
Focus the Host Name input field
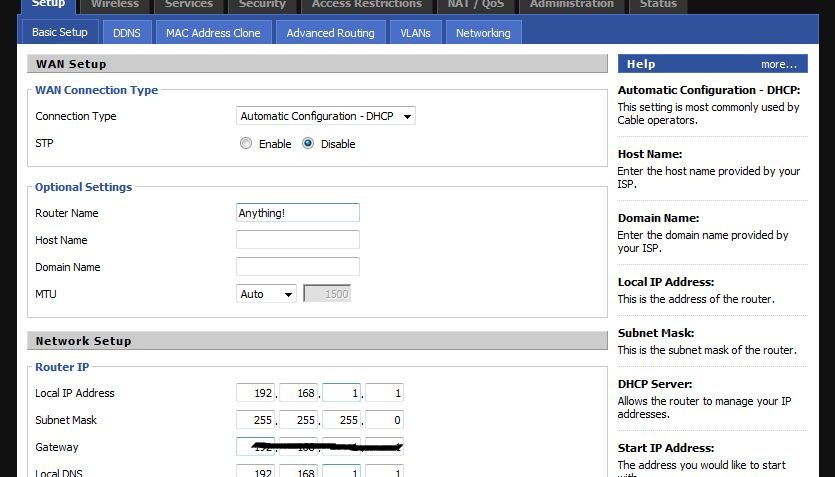[297, 240]
